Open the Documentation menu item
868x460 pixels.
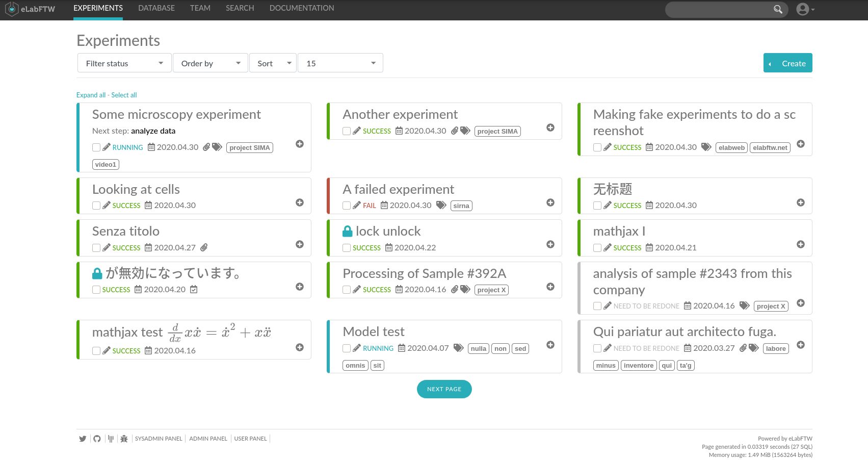tap(302, 8)
